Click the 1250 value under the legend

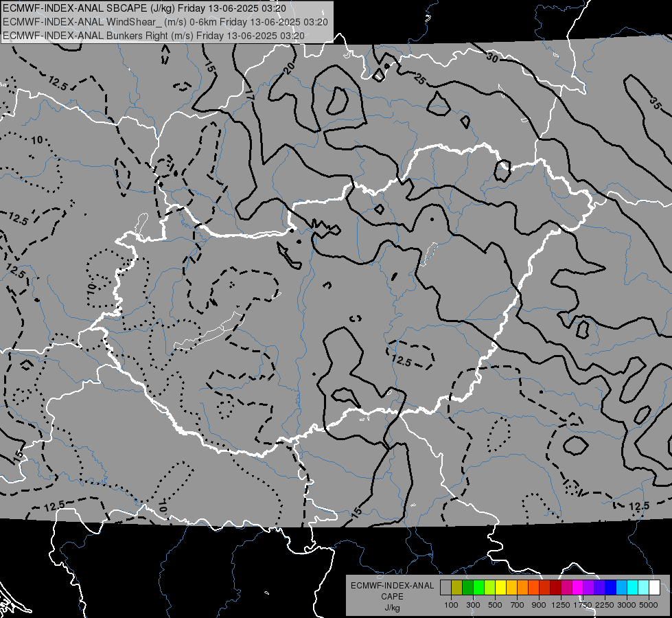(561, 605)
